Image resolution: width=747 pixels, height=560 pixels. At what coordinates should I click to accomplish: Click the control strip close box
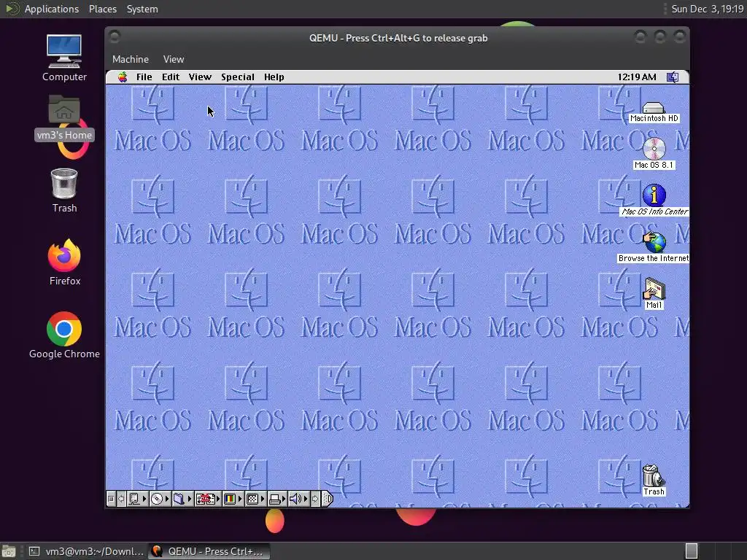[x=111, y=499]
